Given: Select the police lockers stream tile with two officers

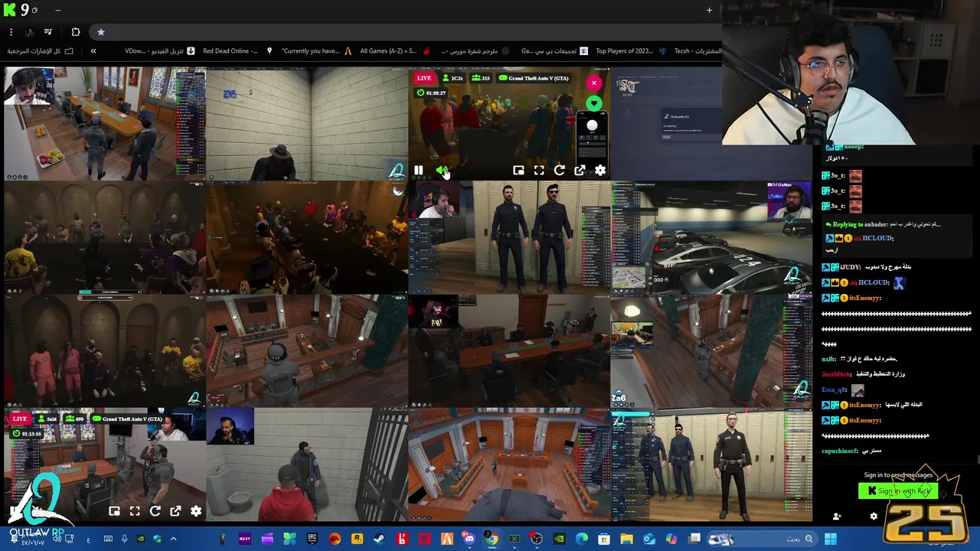Looking at the screenshot, I should coord(509,237).
